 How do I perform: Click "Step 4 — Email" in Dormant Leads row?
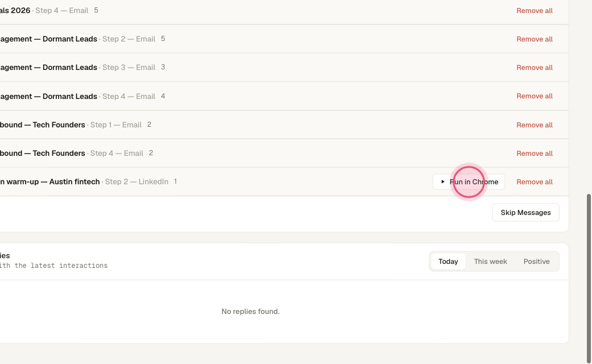129,97
